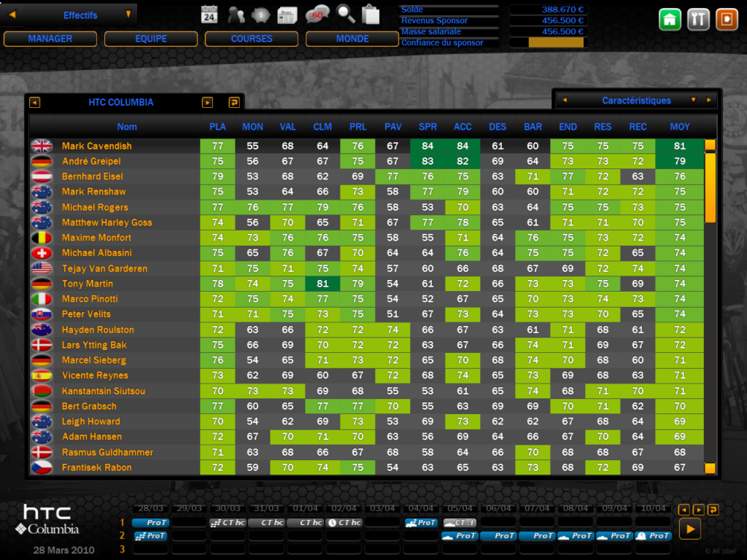The image size is (747, 560).
Task: Sort riders by the SPR column
Action: point(427,127)
